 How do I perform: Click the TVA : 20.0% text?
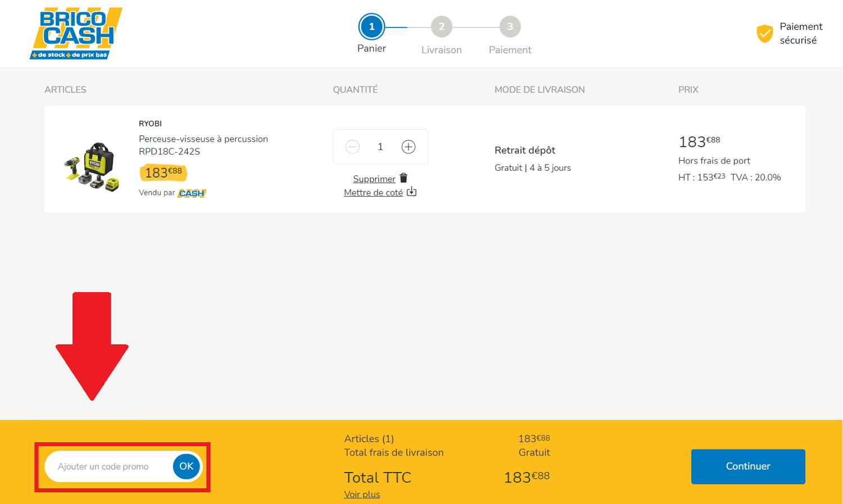(756, 177)
